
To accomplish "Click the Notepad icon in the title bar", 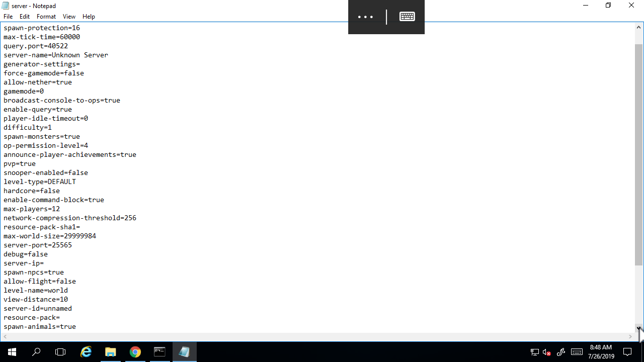I will coord(5,6).
